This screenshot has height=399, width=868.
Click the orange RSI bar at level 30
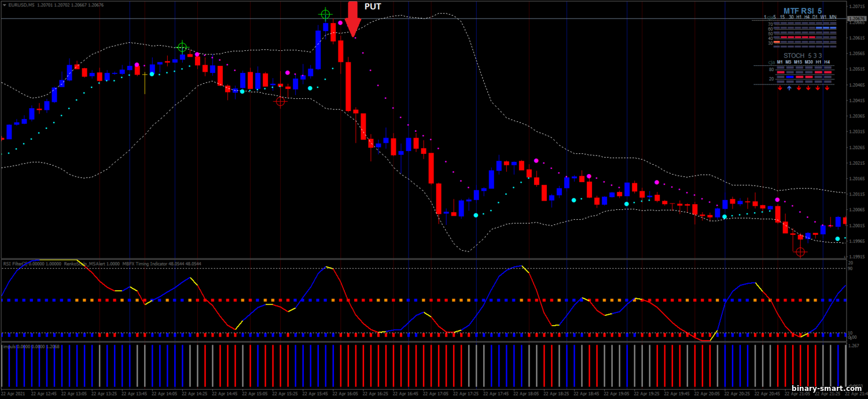pyautogui.click(x=777, y=43)
